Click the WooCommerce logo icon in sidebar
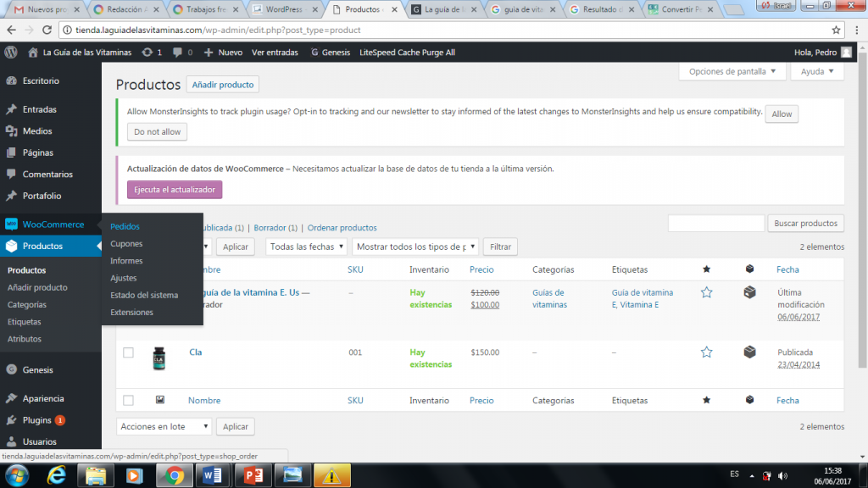This screenshot has height=488, width=868. [12, 224]
